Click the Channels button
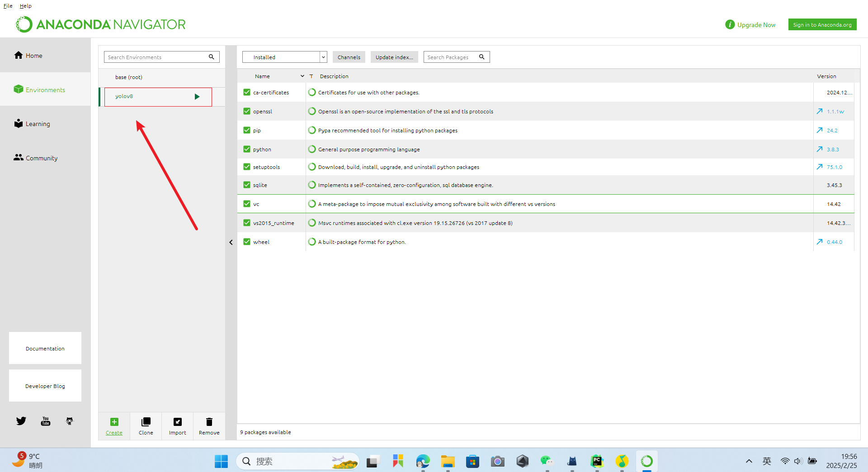Screen dimensions: 868x472 pyautogui.click(x=349, y=57)
